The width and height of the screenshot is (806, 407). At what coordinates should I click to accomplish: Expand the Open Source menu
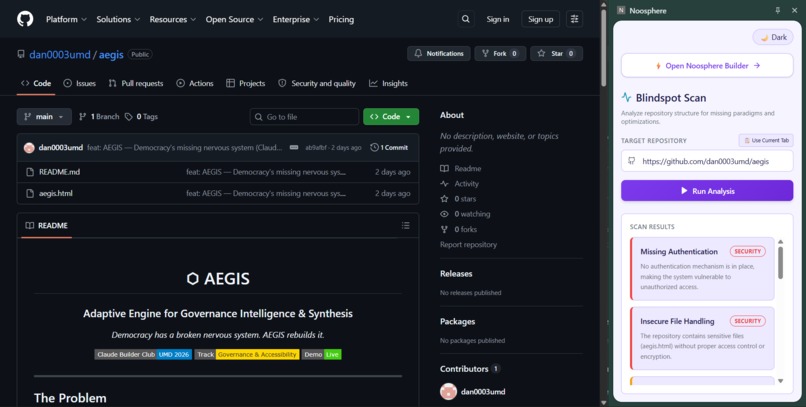[234, 19]
